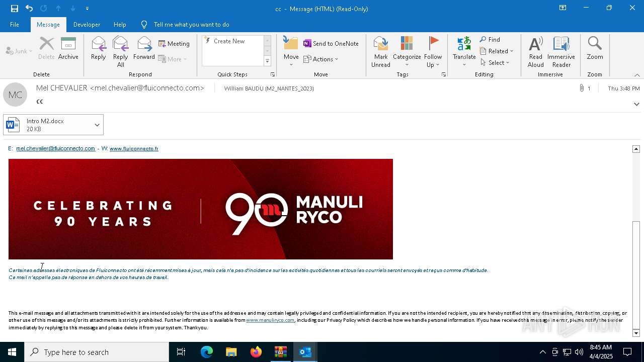Click the MC sender avatar

click(15, 95)
